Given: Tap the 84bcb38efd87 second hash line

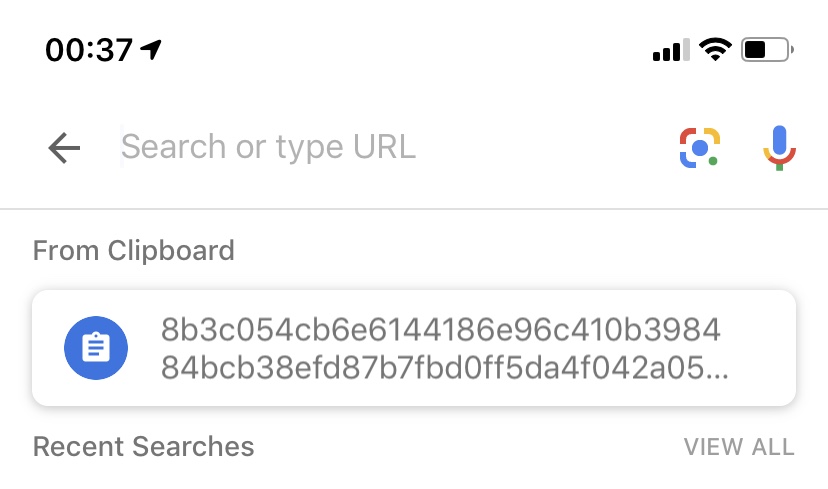Looking at the screenshot, I should tap(430, 368).
